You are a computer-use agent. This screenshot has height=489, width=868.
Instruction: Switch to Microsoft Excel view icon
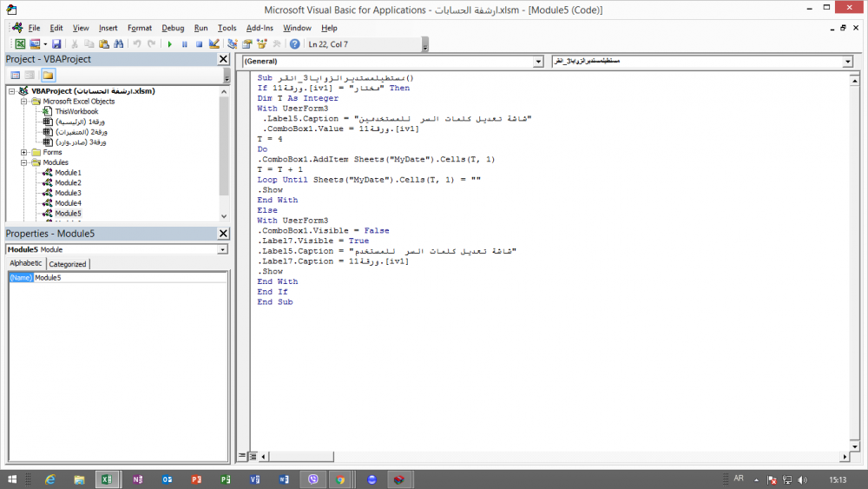point(20,44)
